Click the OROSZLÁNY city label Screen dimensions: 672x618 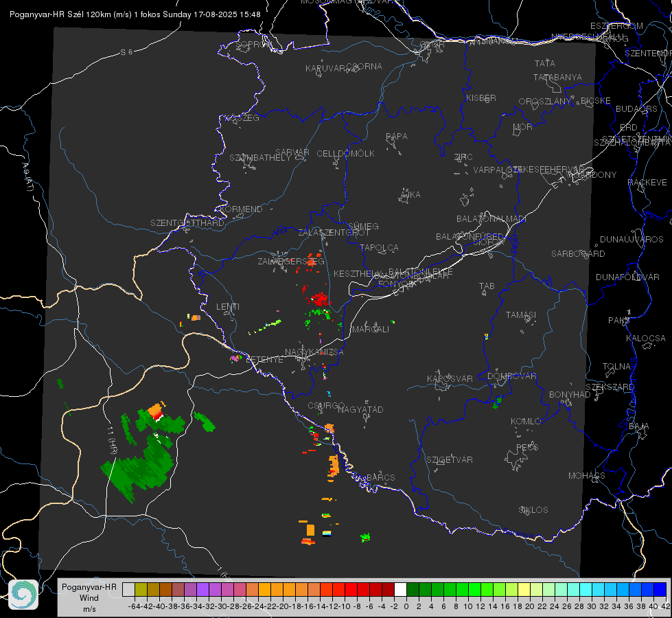[545, 101]
